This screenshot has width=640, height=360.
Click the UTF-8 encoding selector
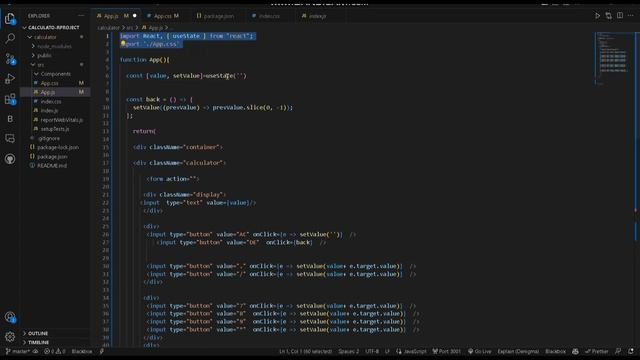coord(372,351)
